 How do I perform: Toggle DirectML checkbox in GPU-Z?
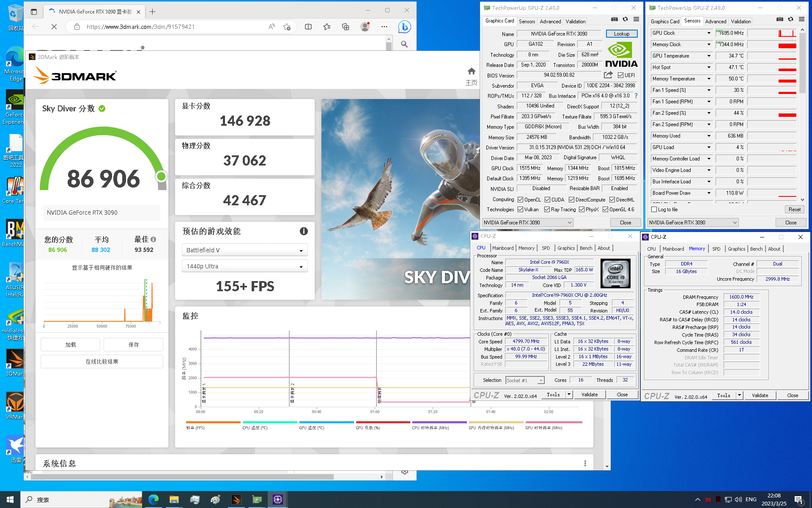612,200
